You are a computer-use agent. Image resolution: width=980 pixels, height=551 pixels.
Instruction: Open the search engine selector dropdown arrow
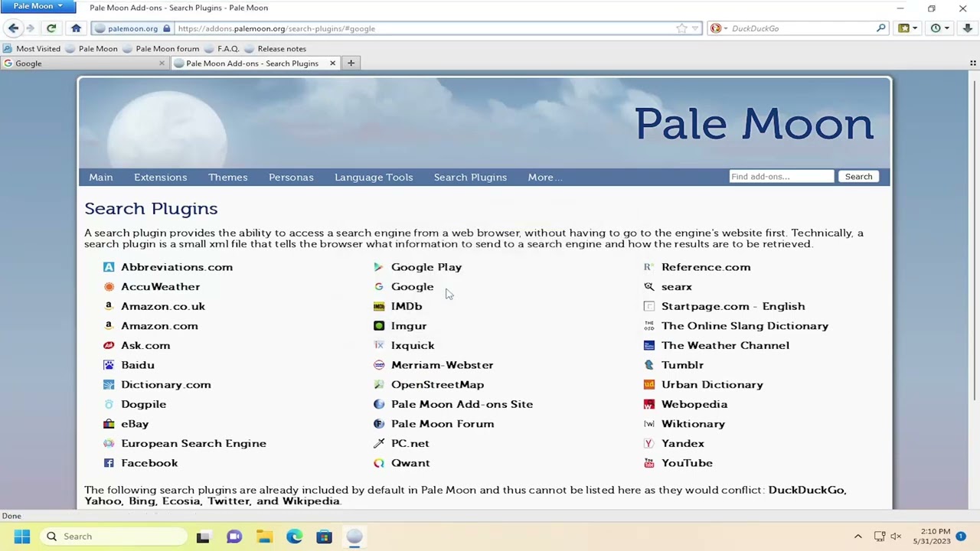[x=725, y=28]
